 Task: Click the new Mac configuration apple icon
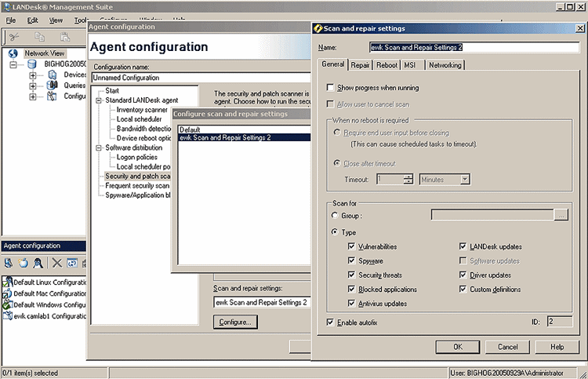click(x=24, y=263)
